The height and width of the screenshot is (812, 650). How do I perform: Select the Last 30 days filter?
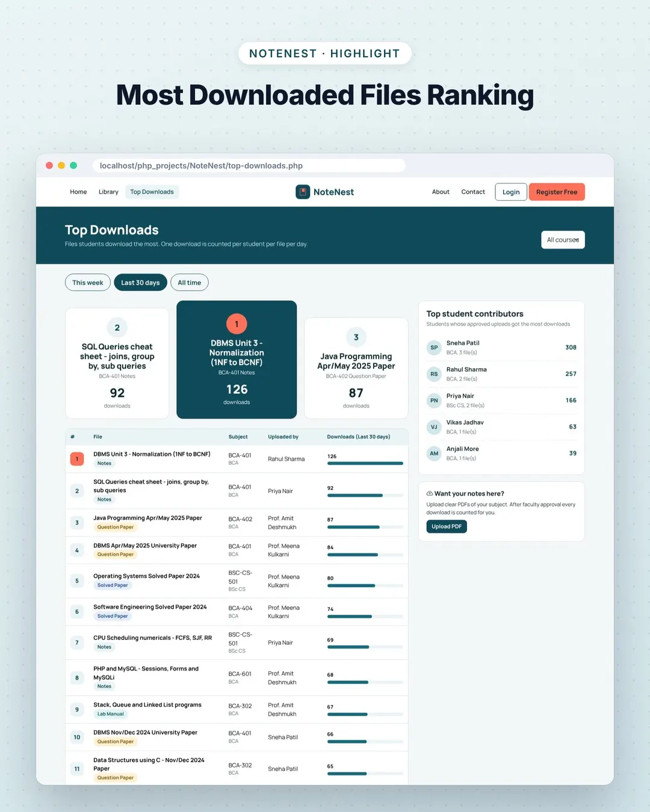click(140, 283)
